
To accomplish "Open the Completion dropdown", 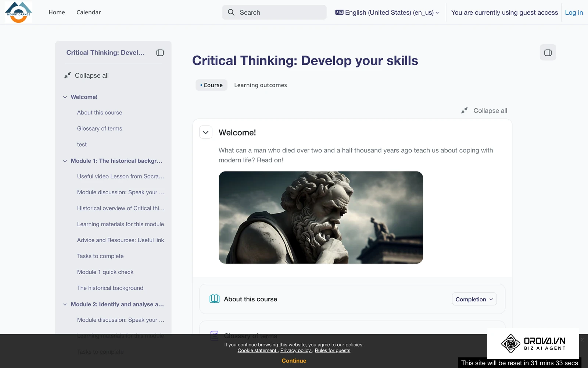I will tap(474, 299).
